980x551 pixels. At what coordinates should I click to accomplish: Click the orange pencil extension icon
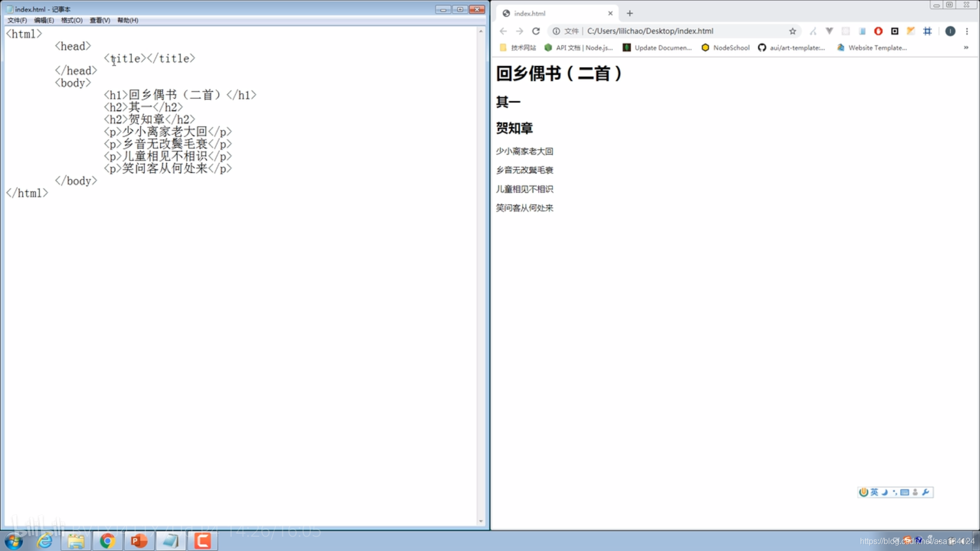(911, 31)
